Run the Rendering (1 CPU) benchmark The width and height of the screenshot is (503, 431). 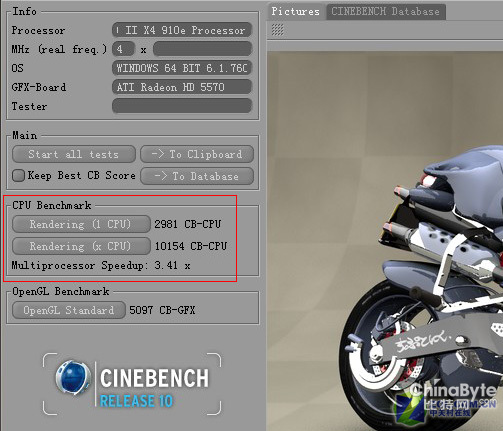click(81, 224)
